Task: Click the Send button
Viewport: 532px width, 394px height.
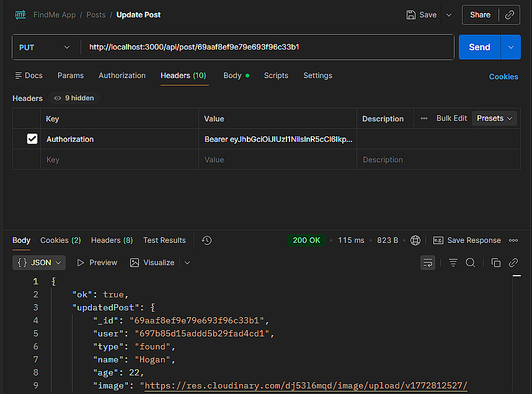Action: point(479,47)
